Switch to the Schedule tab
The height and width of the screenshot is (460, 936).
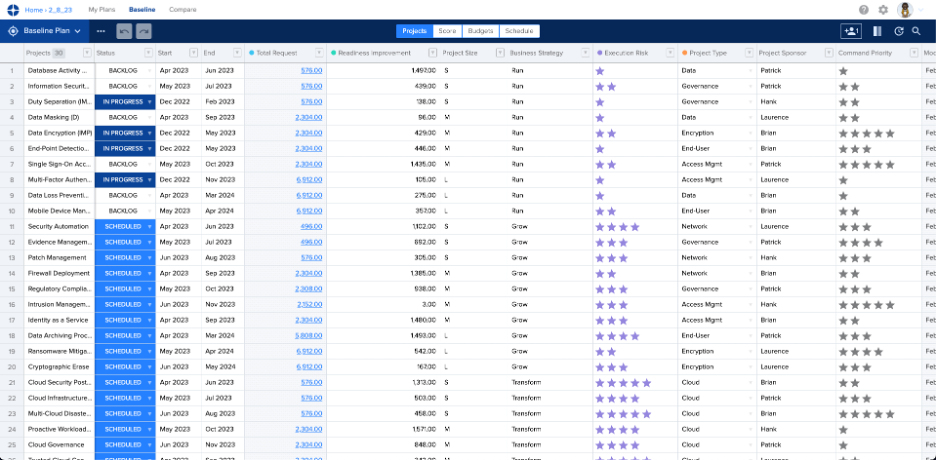(x=519, y=31)
